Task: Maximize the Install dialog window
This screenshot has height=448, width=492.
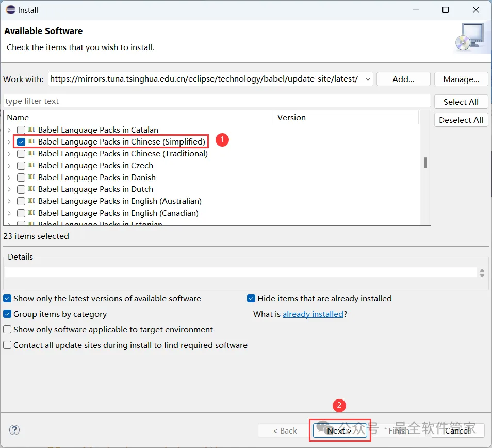Action: (x=445, y=10)
